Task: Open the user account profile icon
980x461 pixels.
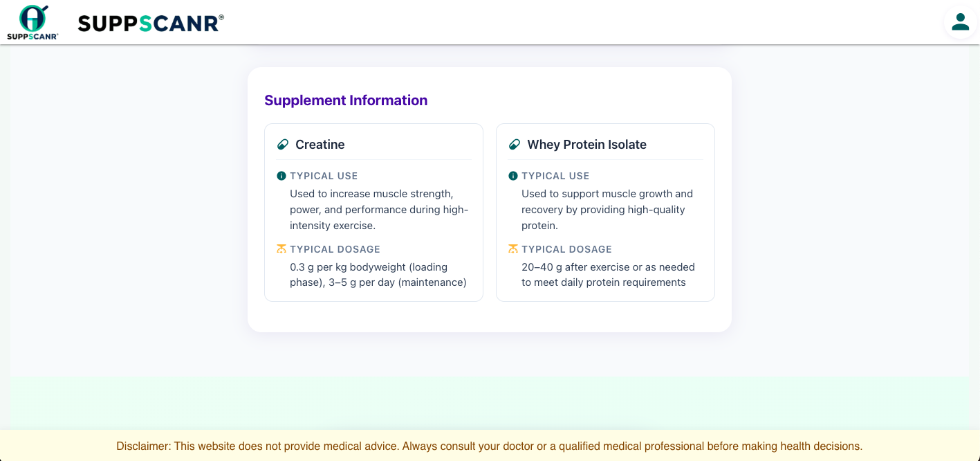Action: click(960, 22)
